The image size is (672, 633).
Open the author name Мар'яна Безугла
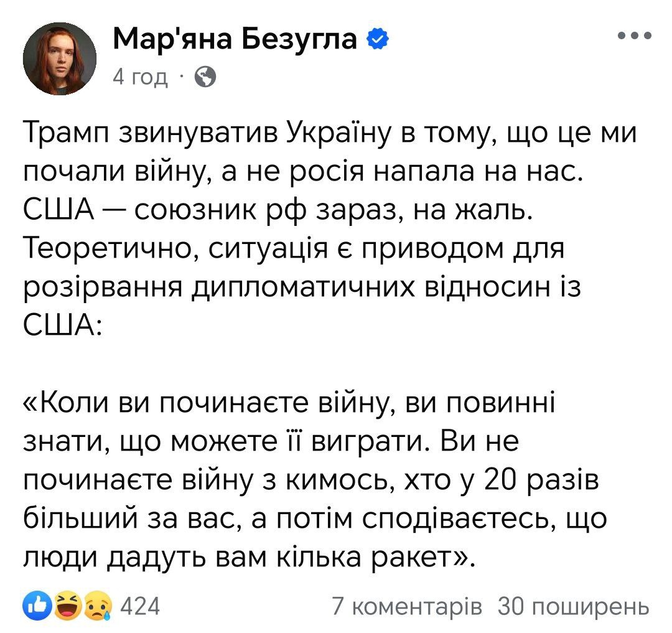236,40
